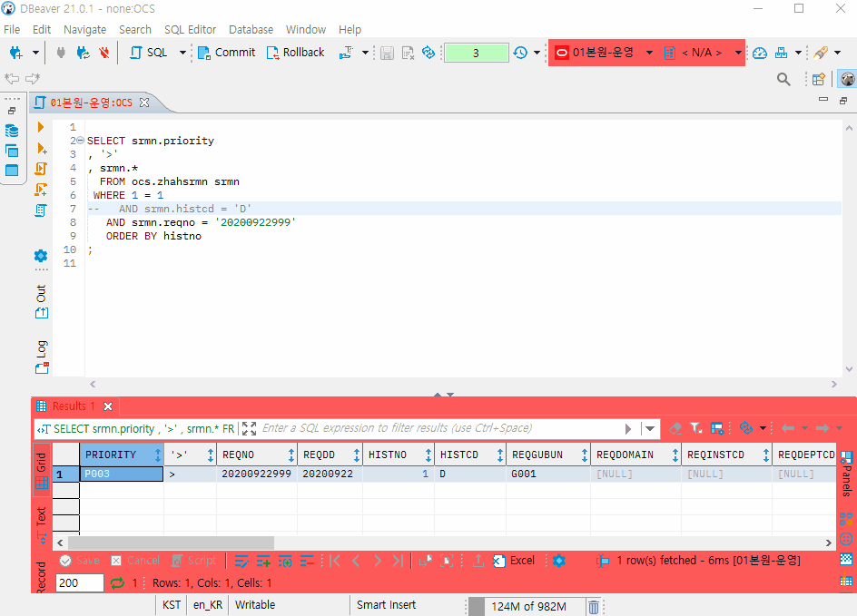Sort by the HISTNO column arrows
The image size is (857, 616).
point(428,455)
